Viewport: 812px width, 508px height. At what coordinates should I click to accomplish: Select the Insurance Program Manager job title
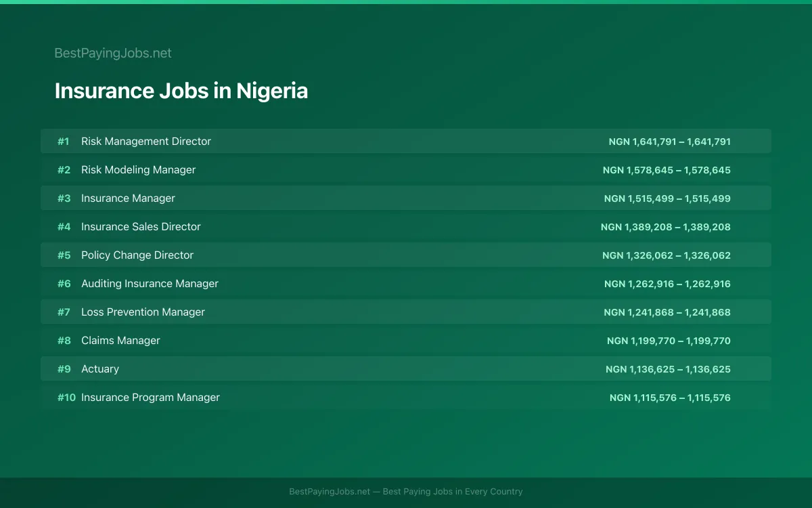(150, 397)
